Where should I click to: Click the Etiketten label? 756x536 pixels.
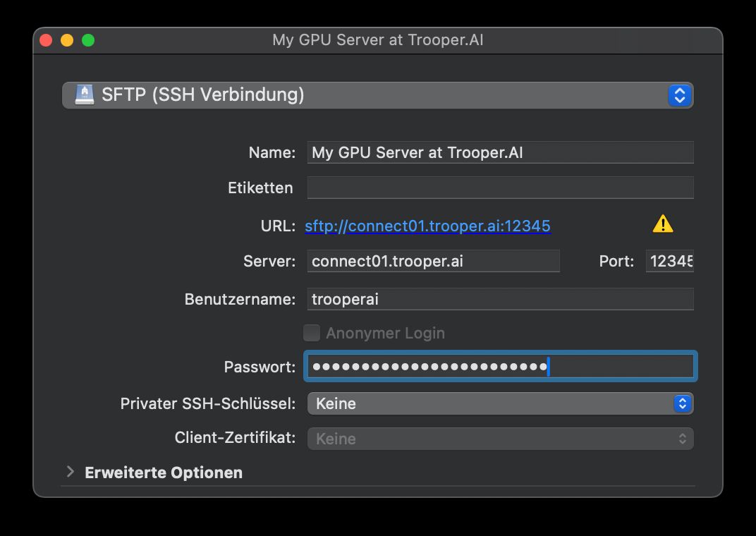260,188
